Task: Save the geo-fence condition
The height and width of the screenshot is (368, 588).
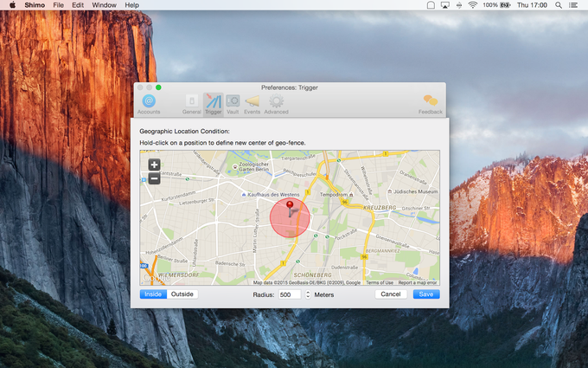Action: tap(426, 294)
